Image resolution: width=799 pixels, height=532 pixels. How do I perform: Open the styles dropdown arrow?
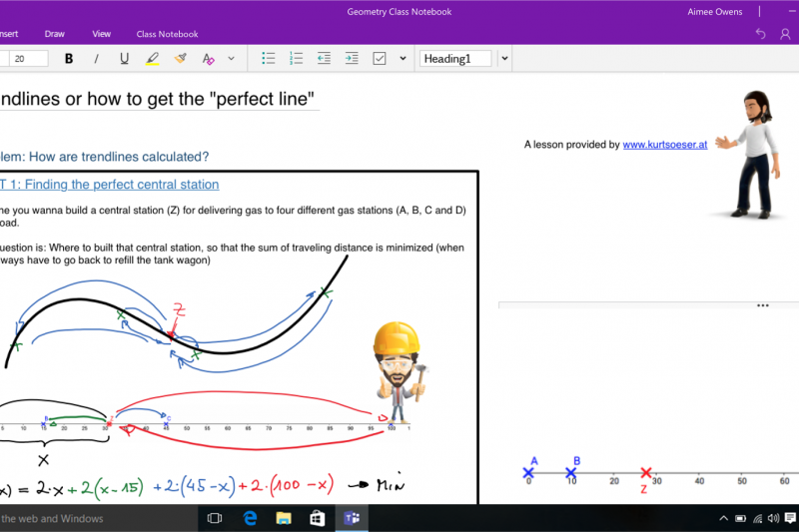click(x=504, y=59)
